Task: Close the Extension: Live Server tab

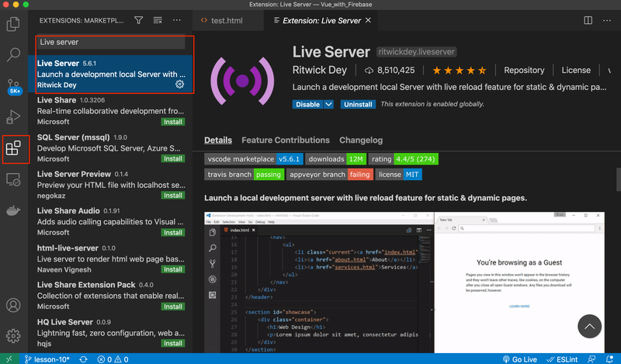Action: pos(368,20)
